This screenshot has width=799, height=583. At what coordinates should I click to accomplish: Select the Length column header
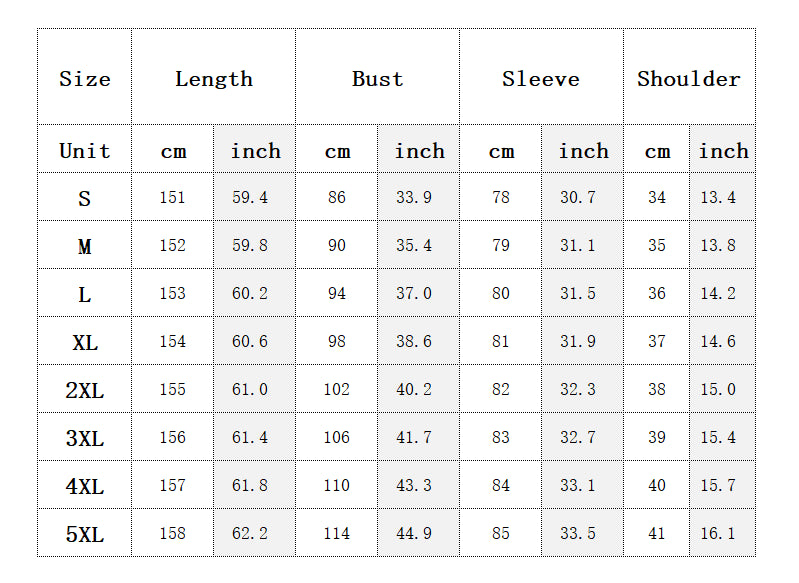[214, 79]
